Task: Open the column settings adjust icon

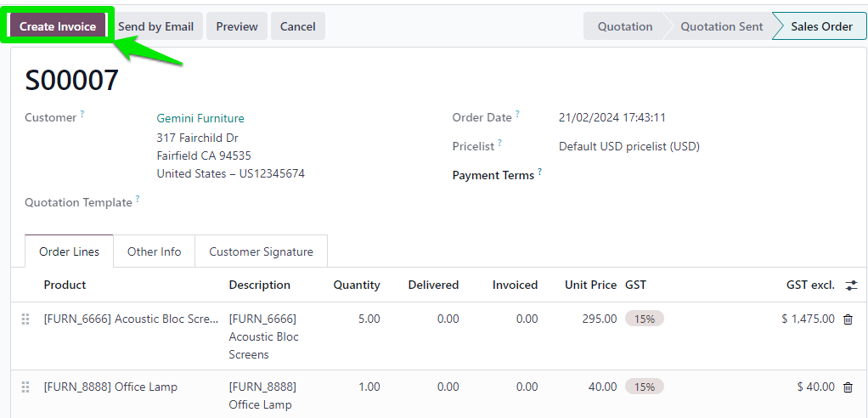Action: coord(851,285)
